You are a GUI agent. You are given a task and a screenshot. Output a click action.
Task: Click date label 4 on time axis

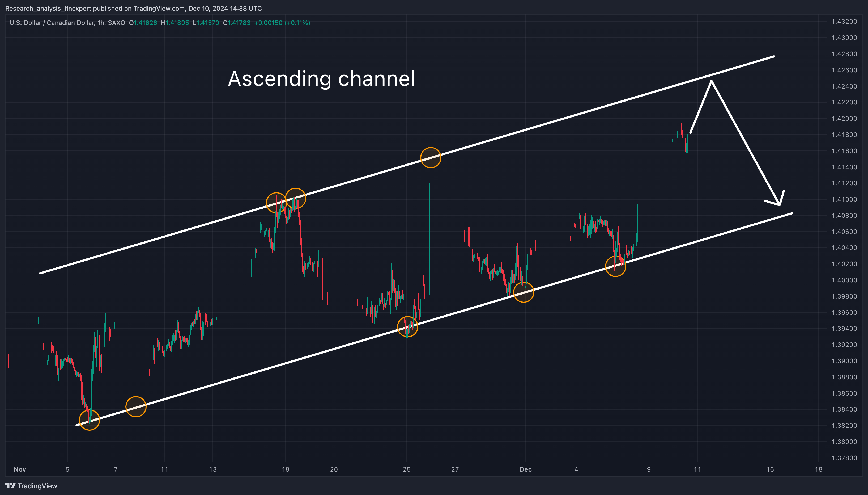click(576, 469)
